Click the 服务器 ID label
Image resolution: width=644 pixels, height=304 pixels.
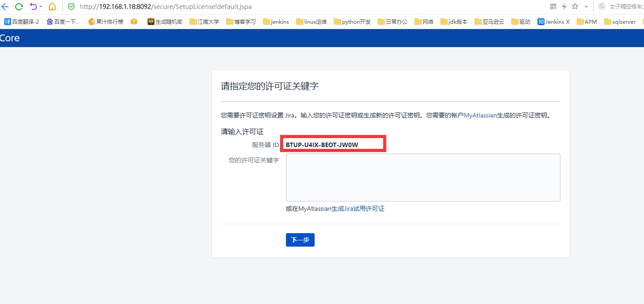pos(265,145)
